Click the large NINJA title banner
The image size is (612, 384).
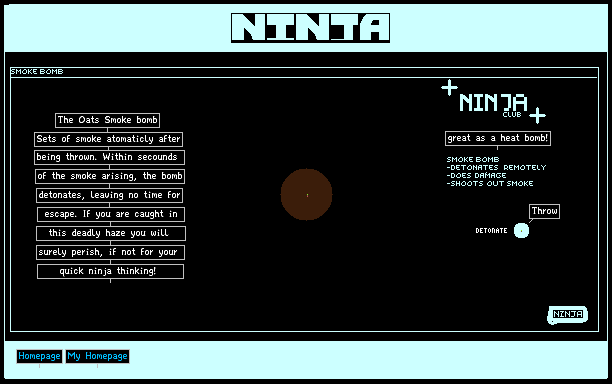point(310,28)
